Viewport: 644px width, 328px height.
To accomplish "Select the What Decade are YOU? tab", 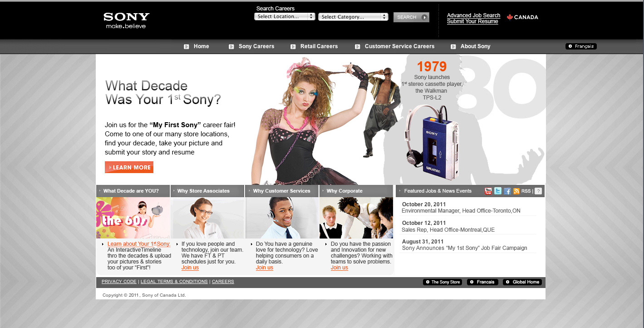I will 133,191.
